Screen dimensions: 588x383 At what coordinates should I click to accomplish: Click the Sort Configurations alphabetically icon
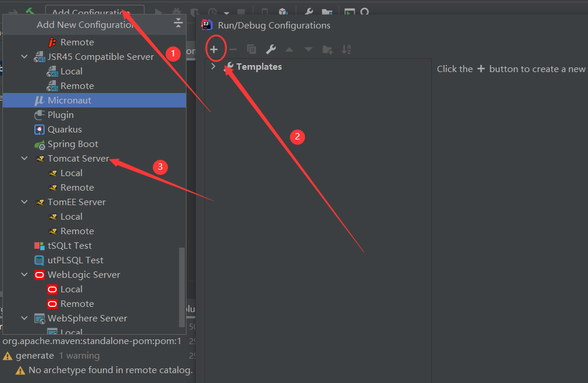tap(346, 49)
